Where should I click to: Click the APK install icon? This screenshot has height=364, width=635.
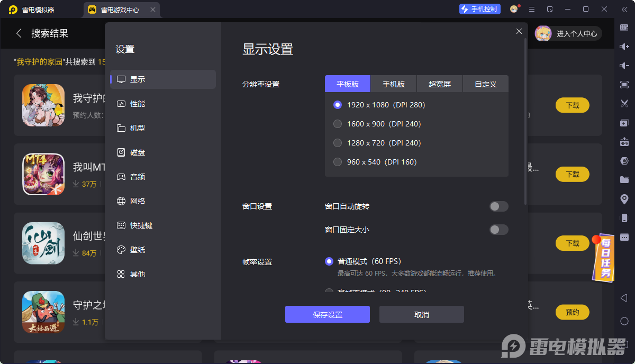624,142
